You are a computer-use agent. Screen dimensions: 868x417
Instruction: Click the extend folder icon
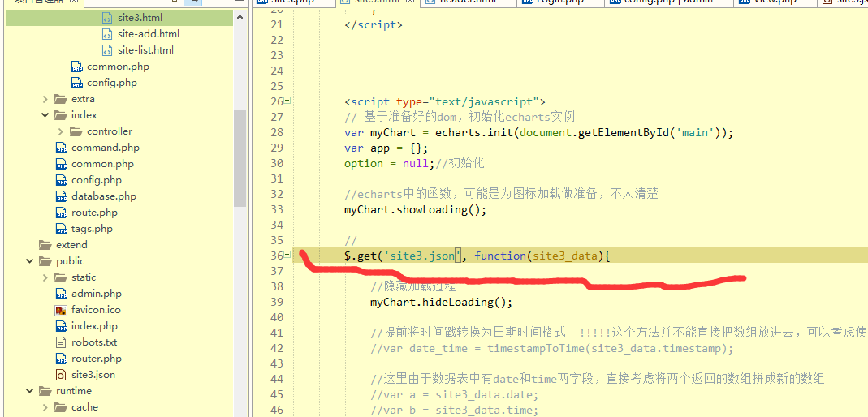point(45,245)
